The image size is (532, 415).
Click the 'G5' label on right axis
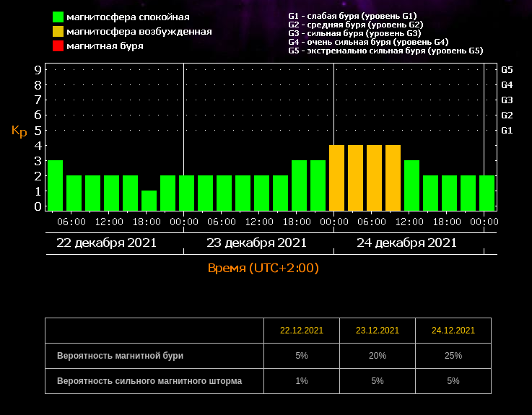(507, 70)
